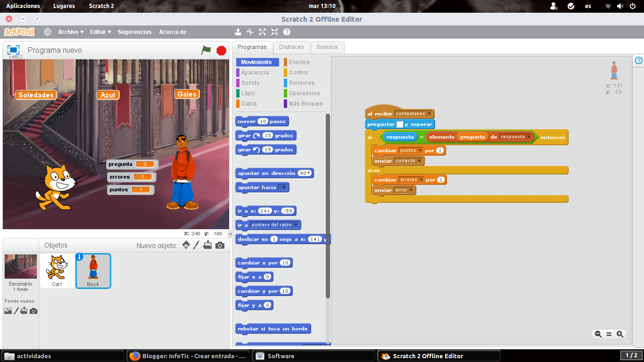Viewport: 644px width, 362px height.
Task: Select the duplicate stamp tool
Action: tap(238, 32)
